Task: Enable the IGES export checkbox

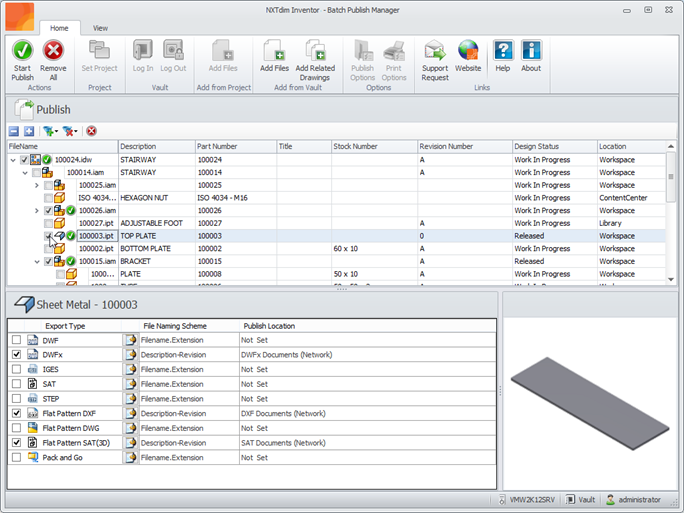Action: click(x=17, y=369)
